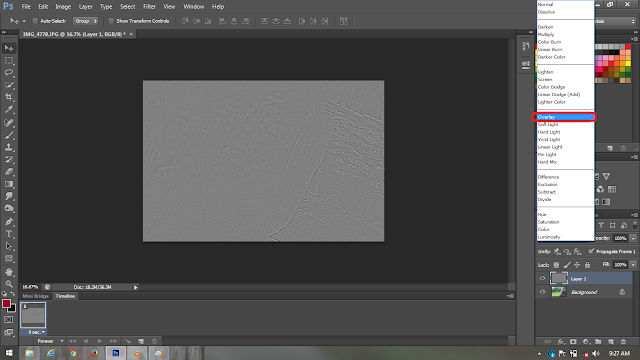
Task: Open the Group dropdown in options bar
Action: pos(86,21)
